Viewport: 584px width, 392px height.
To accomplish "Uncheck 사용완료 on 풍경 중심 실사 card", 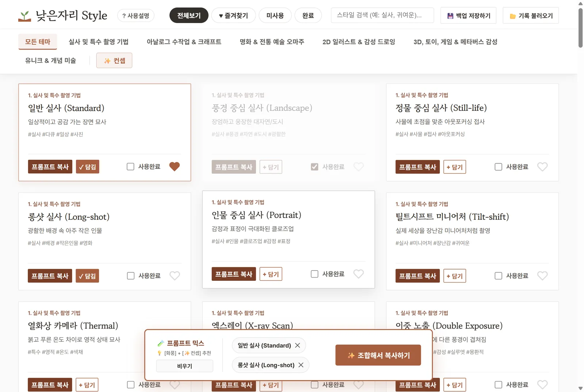I will point(314,167).
